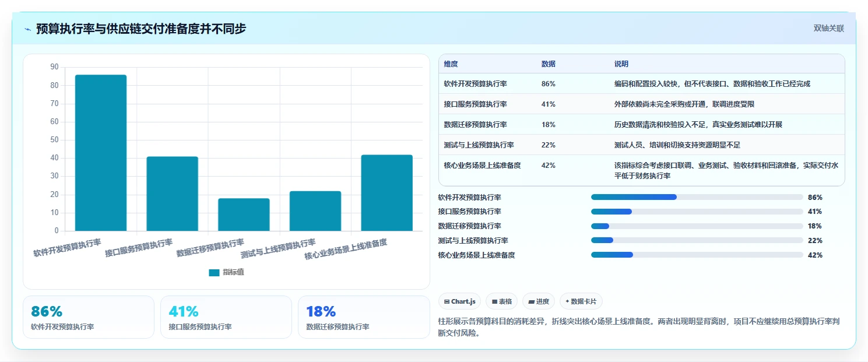This screenshot has height=362, width=868.
Task: Select the Chart.js chip
Action: (459, 301)
